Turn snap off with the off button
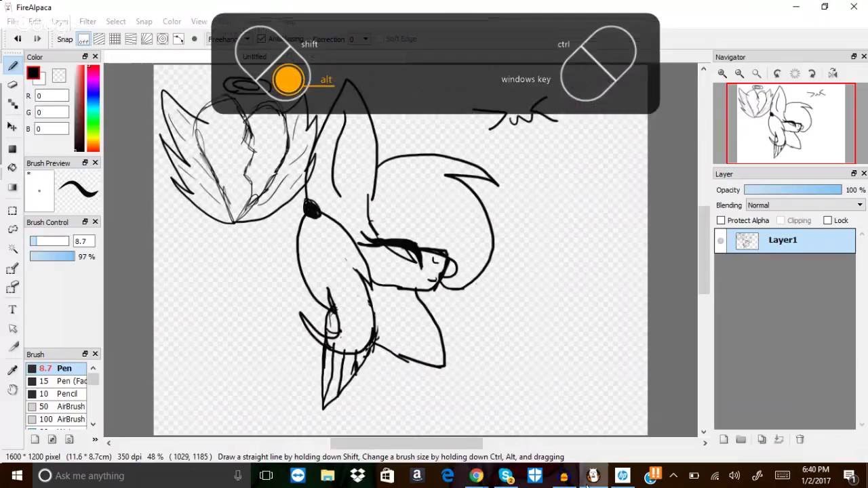This screenshot has height=488, width=868. pyautogui.click(x=83, y=39)
